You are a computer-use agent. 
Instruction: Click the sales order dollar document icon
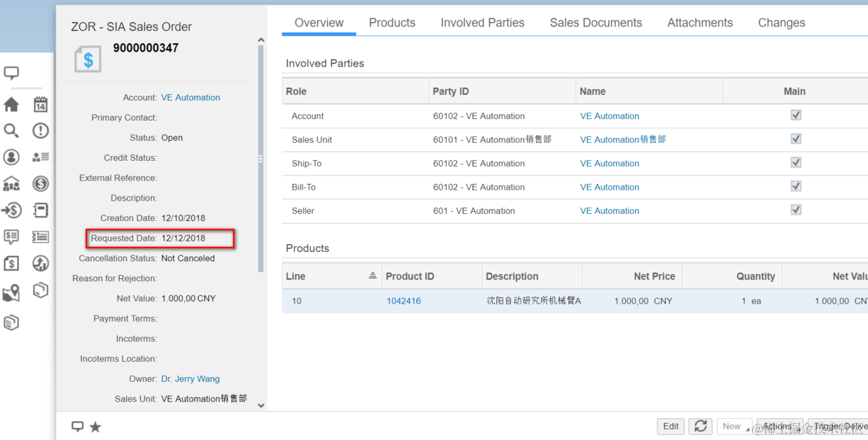point(88,60)
